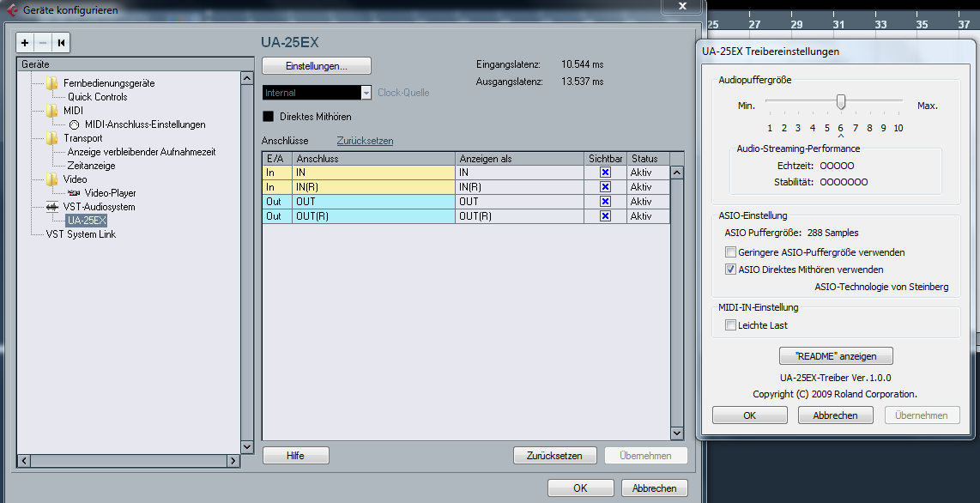980x503 pixels.
Task: Click the Video-Player camera icon
Action: point(75,193)
